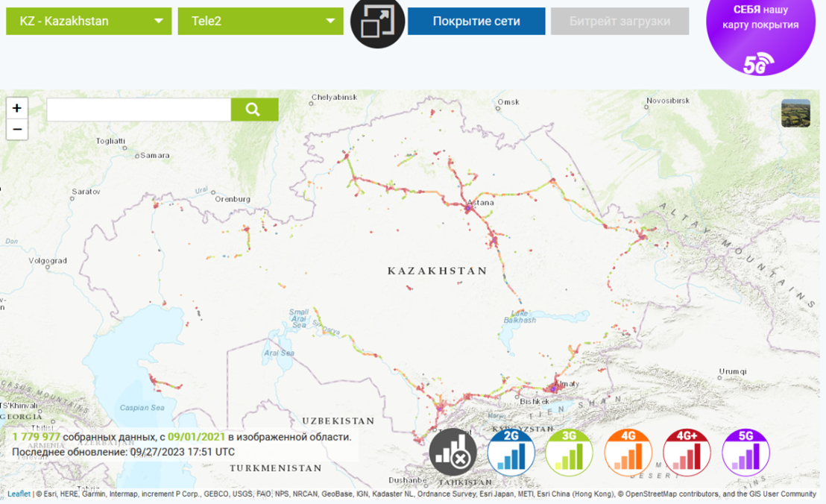Screen dimensions: 826x504
Task: Click the green search magnifier button
Action: (254, 110)
